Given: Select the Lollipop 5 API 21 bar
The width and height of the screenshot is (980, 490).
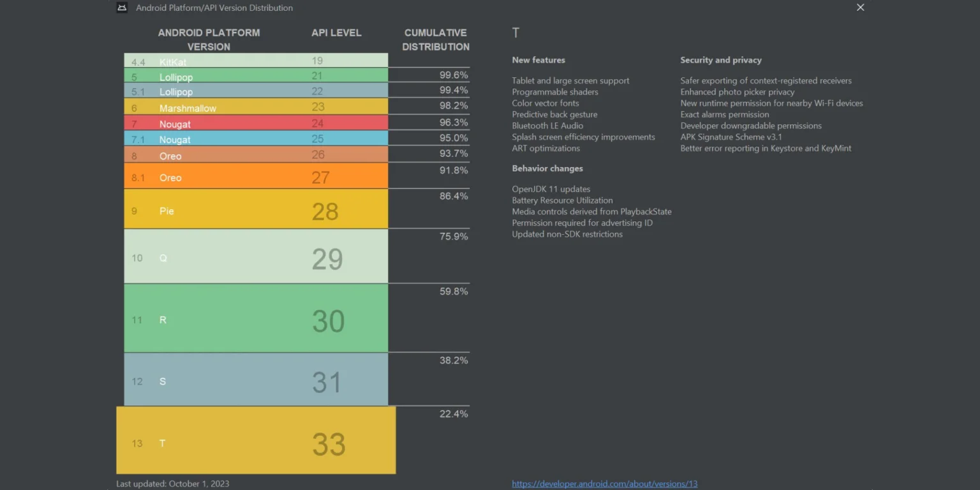Looking at the screenshot, I should click(x=256, y=75).
